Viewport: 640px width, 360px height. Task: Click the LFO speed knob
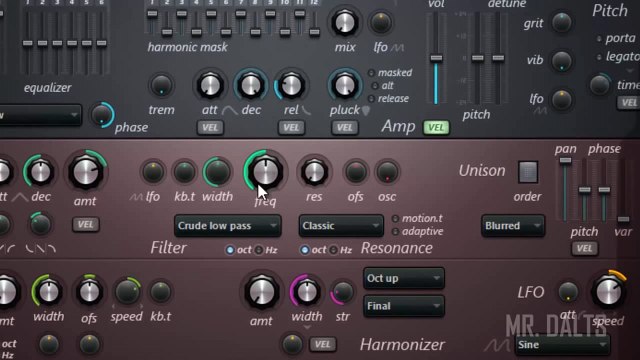click(x=608, y=292)
